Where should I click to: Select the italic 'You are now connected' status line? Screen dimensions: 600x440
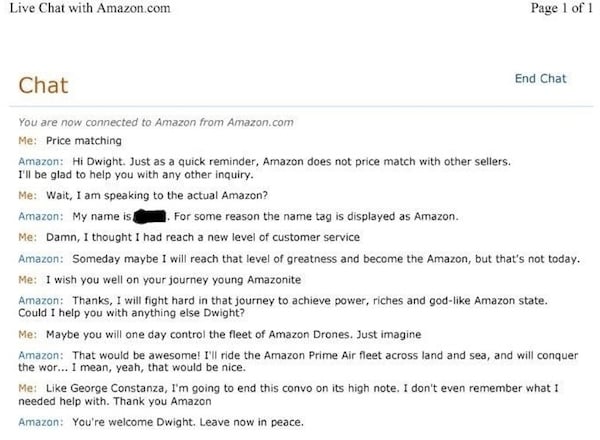coord(156,122)
